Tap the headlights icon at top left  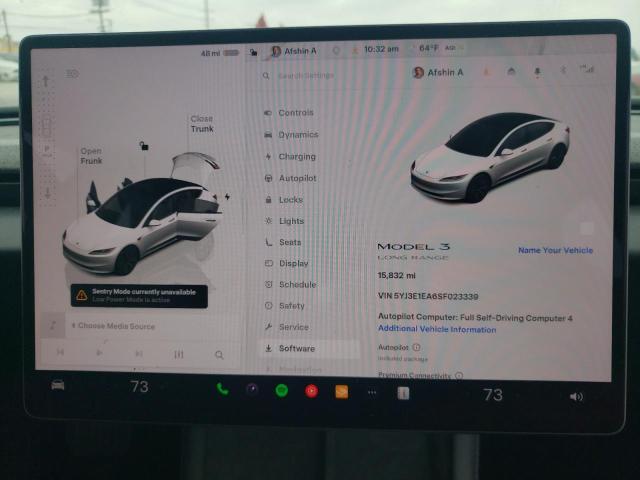[72, 74]
